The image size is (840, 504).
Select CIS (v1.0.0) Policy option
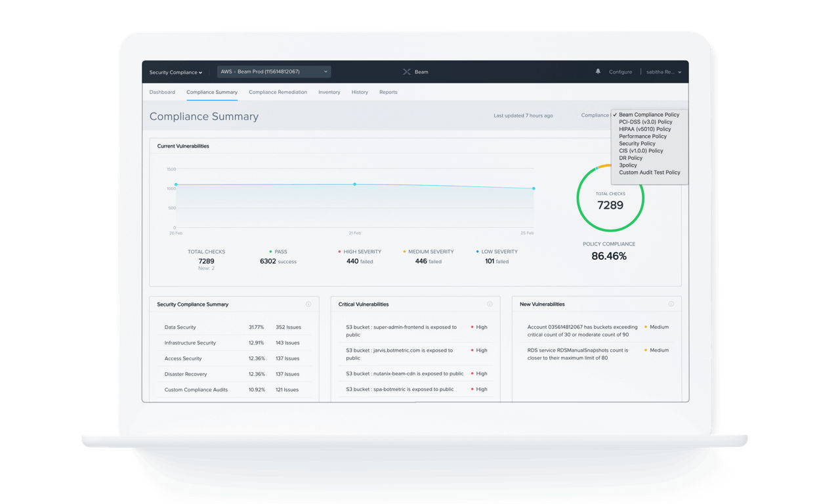(640, 151)
